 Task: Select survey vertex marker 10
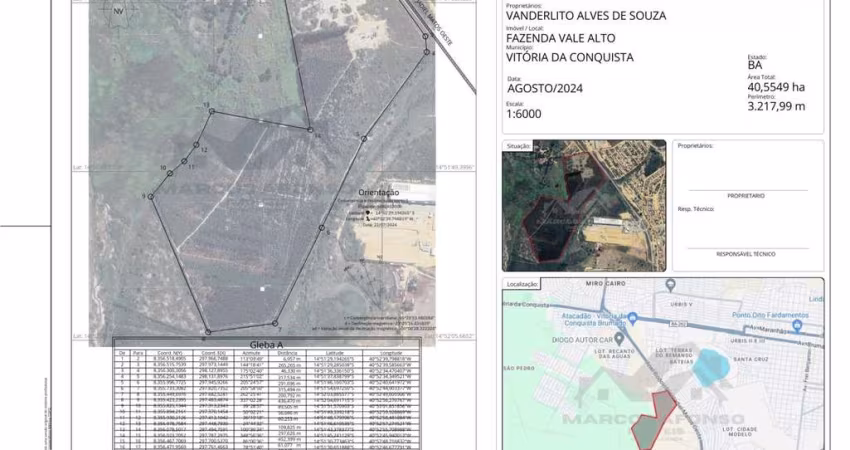[x=170, y=173]
